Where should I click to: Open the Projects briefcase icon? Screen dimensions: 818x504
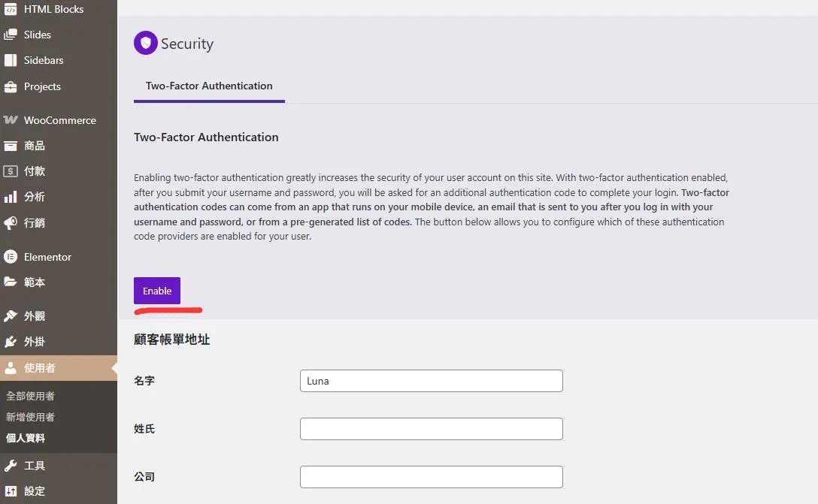(x=11, y=86)
